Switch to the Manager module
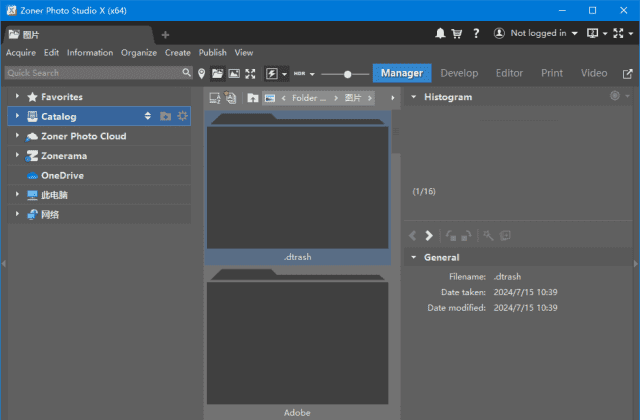This screenshot has width=640, height=420. click(402, 73)
